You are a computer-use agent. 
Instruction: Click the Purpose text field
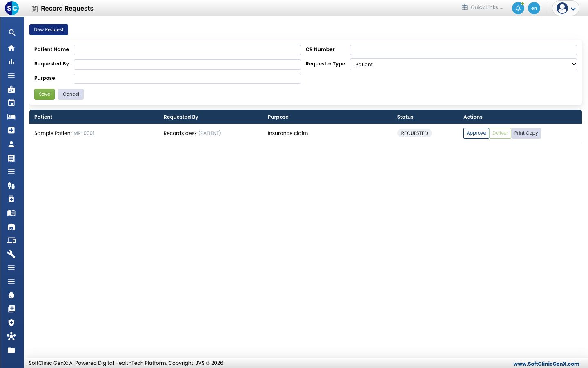click(187, 79)
